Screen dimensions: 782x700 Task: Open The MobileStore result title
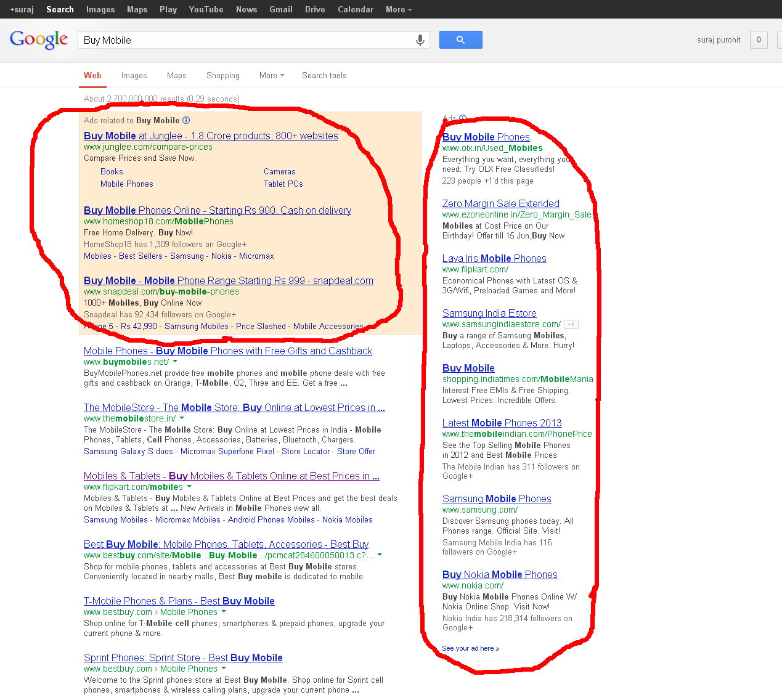click(234, 407)
